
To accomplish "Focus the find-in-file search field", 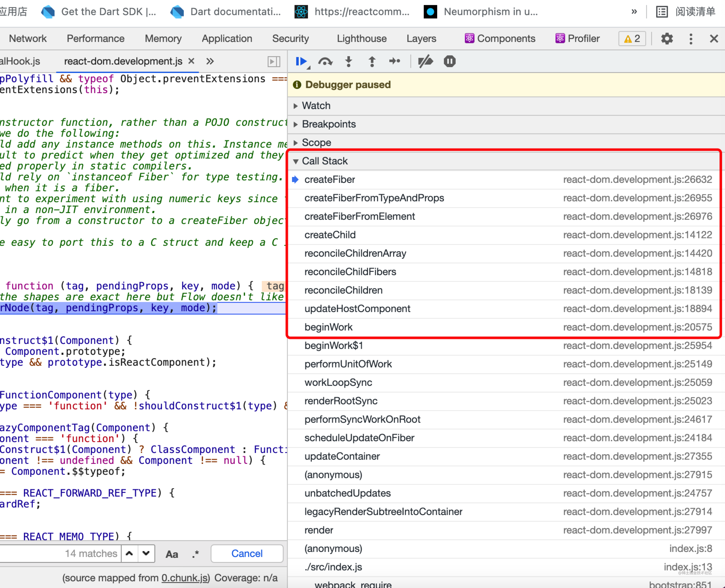I will [x=60, y=553].
